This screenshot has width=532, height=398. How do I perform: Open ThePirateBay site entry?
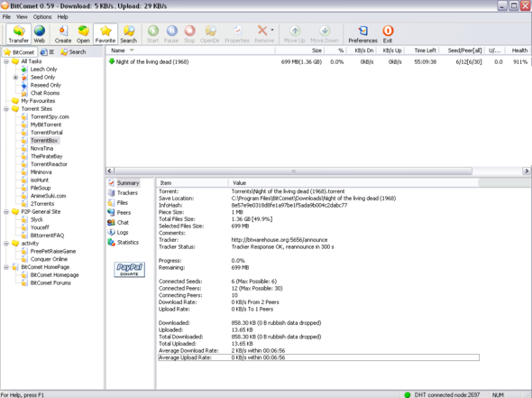click(x=47, y=156)
